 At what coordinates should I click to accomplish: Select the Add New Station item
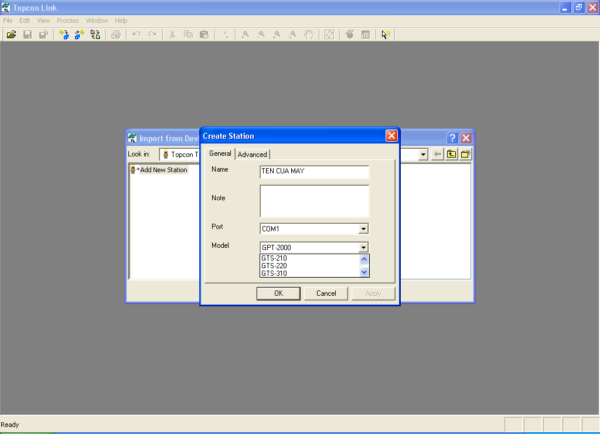pos(162,170)
